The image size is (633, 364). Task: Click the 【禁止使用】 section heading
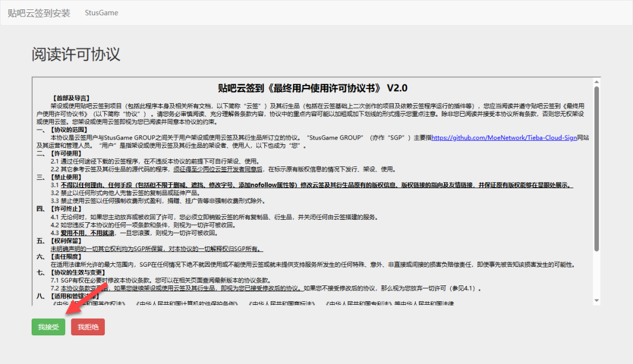(x=67, y=177)
